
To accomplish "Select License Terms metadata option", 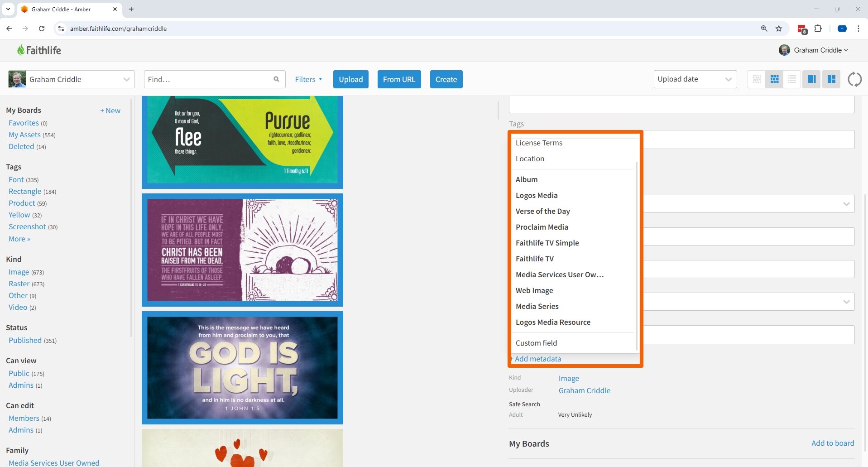I will point(539,143).
